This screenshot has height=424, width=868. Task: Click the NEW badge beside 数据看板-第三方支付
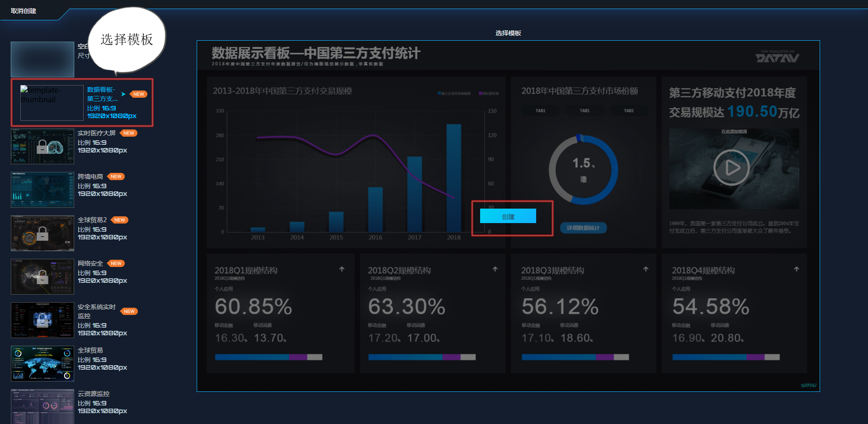[139, 94]
